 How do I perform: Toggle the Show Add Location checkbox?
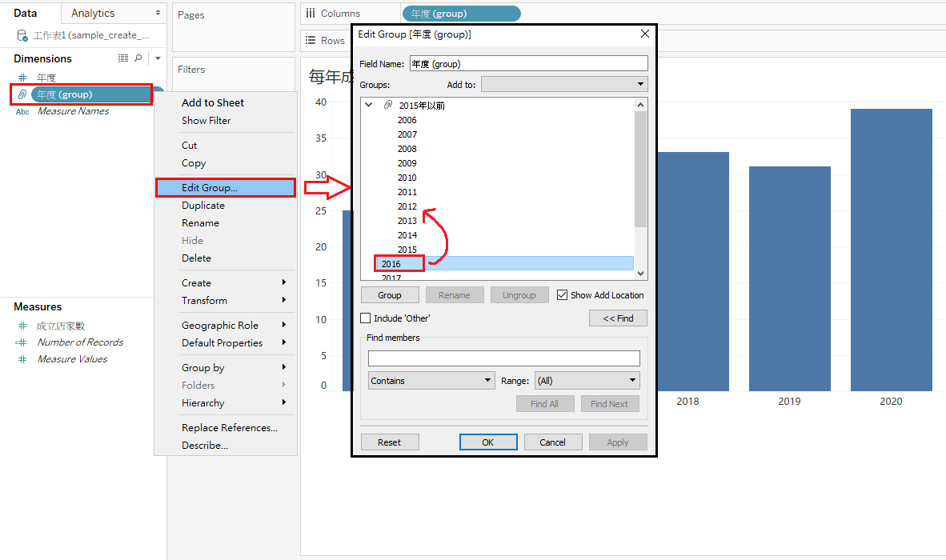[562, 294]
